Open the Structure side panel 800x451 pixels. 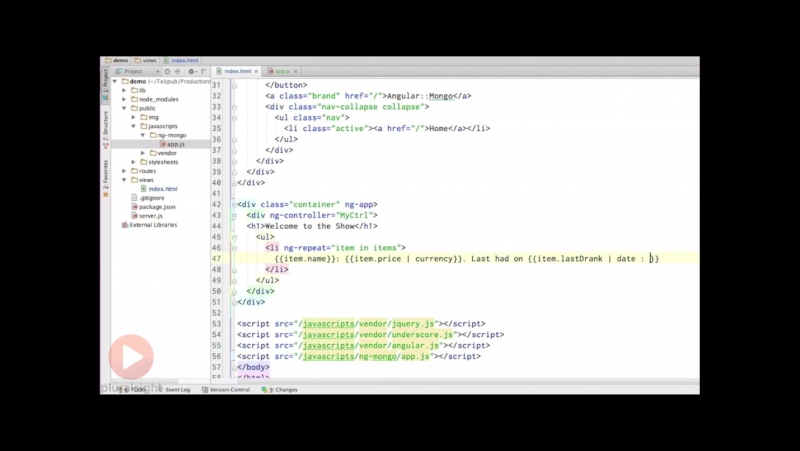[106, 130]
